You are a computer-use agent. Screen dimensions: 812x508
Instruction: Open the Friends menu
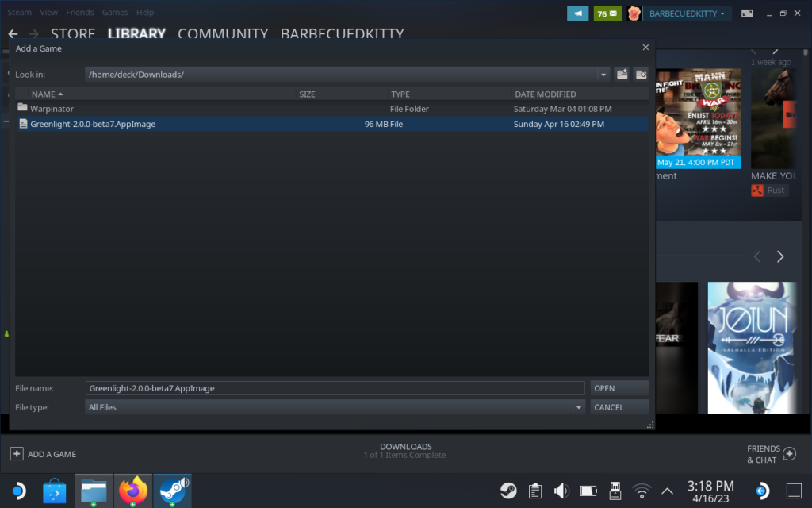80,12
